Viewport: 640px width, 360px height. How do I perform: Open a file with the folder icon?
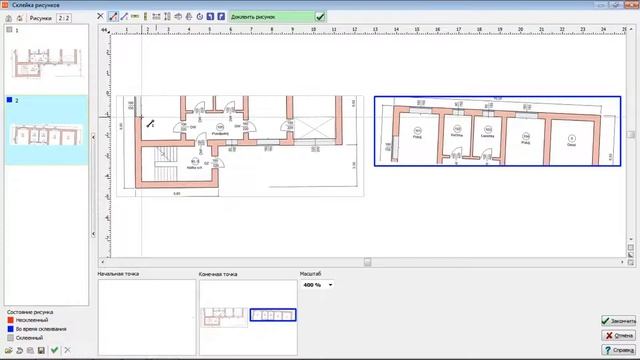[9, 350]
